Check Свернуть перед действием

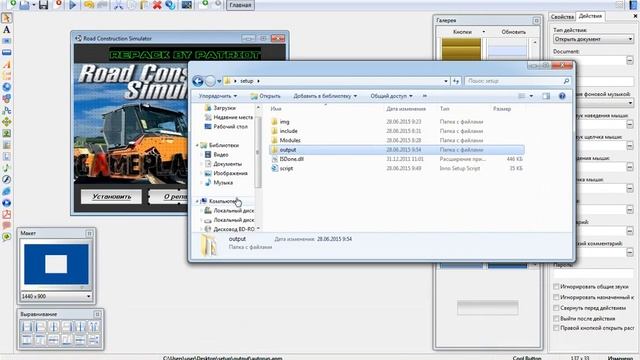(556, 308)
